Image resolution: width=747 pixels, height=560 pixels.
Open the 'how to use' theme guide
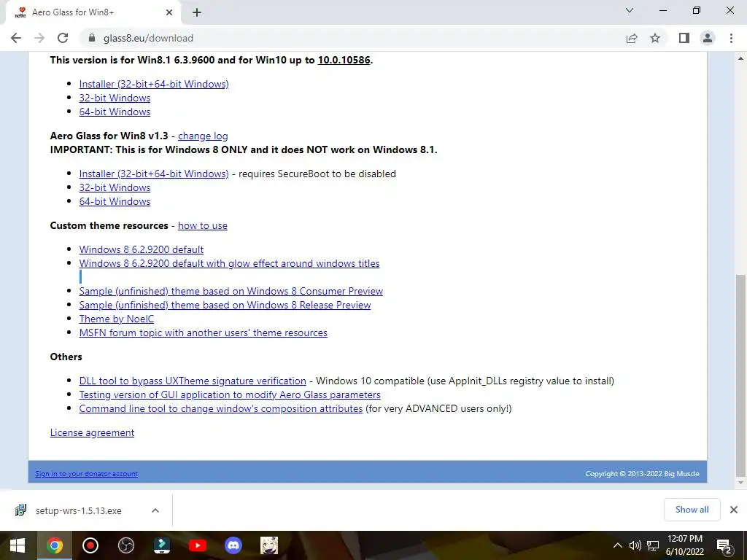[x=203, y=226]
